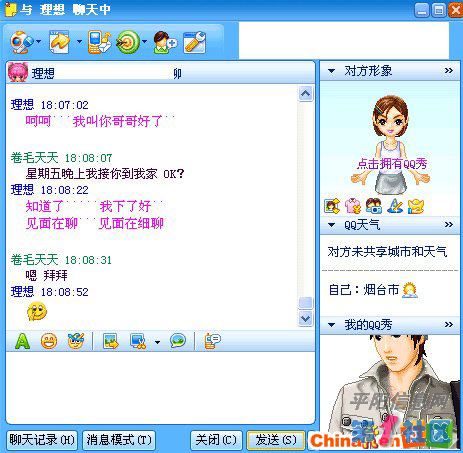Click first QQ show icon with photo arrows
The image size is (463, 453).
point(332,206)
